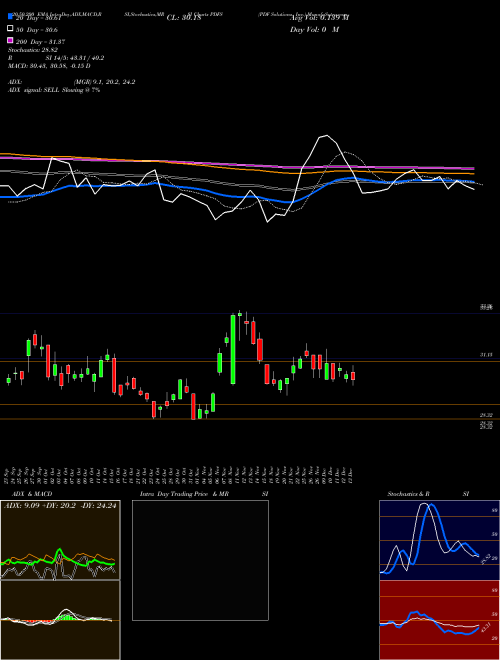This screenshot has height=660, width=500.
Task: Click the 'Day Vol: 0 M' label
Action: 314,30
